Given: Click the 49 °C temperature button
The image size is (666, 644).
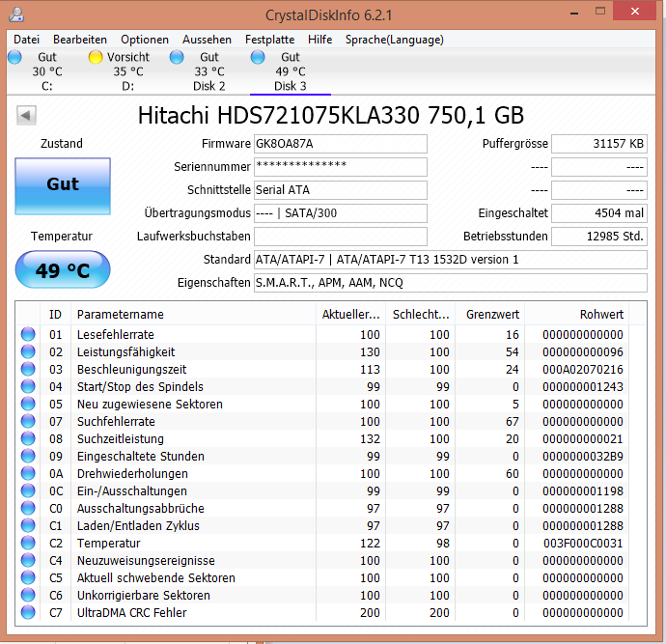Looking at the screenshot, I should (x=63, y=269).
